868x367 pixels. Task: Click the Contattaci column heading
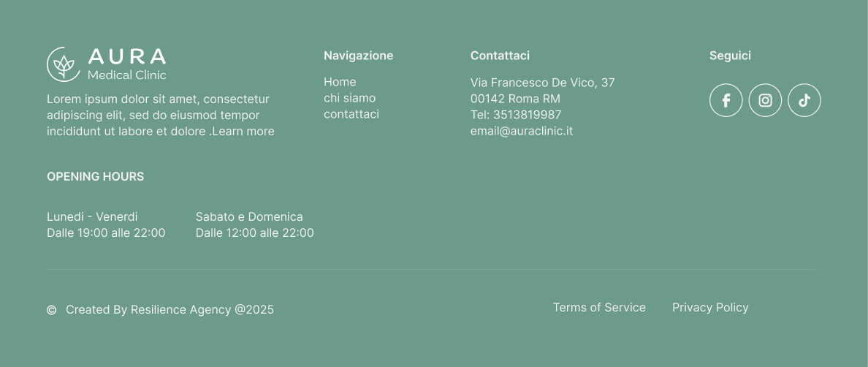(x=500, y=56)
